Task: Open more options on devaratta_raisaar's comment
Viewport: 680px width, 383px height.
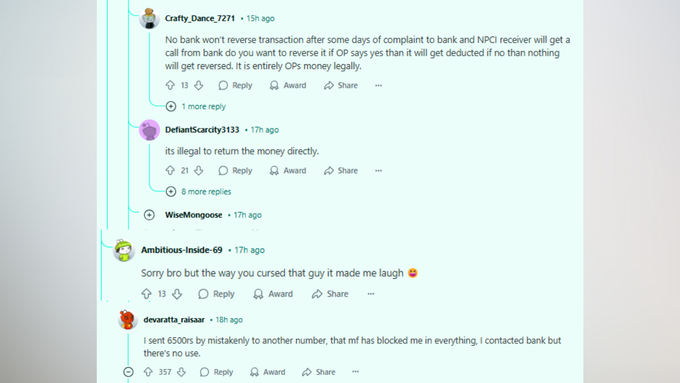Action: tap(356, 372)
